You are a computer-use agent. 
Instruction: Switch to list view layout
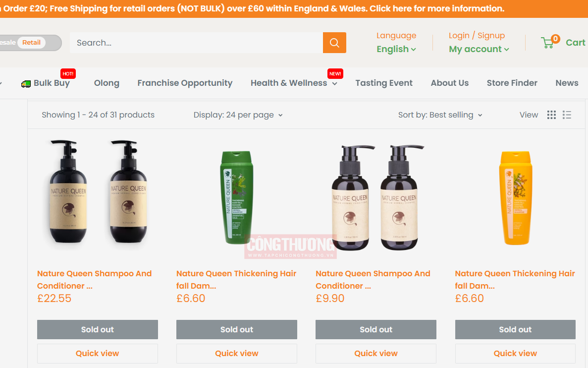pyautogui.click(x=567, y=115)
